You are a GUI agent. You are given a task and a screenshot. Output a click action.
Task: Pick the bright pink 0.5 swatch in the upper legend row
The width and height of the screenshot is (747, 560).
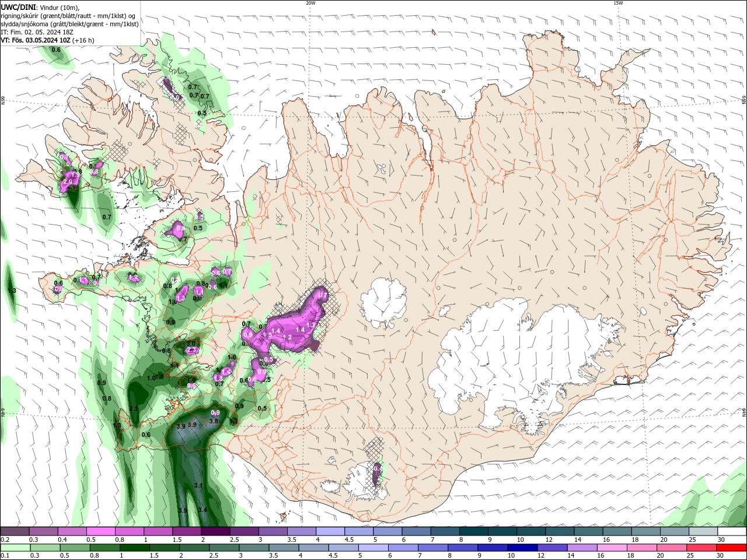pyautogui.click(x=100, y=531)
